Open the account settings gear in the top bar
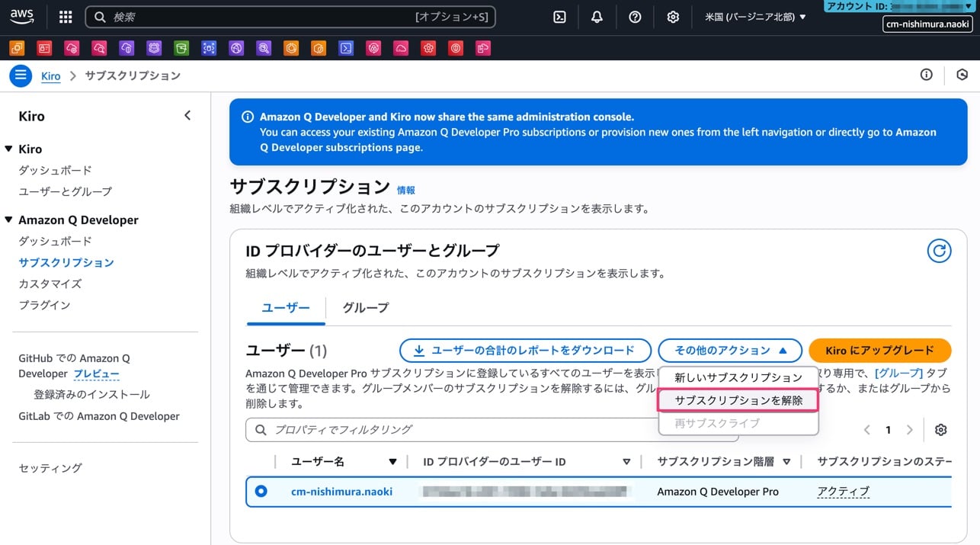The width and height of the screenshot is (980, 545). [673, 17]
